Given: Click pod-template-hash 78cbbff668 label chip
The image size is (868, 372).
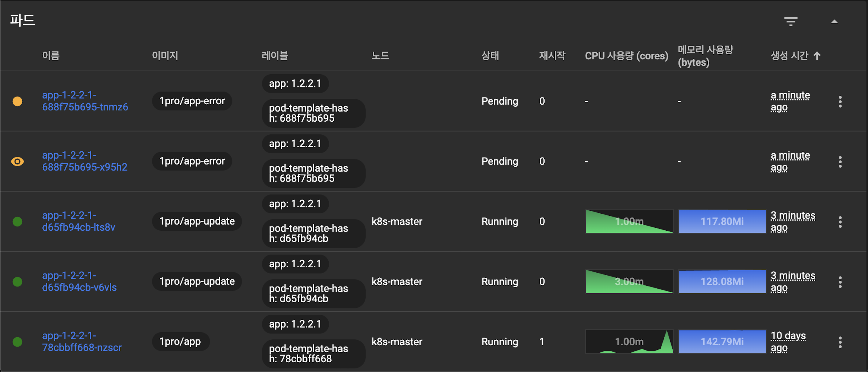Looking at the screenshot, I should [313, 353].
